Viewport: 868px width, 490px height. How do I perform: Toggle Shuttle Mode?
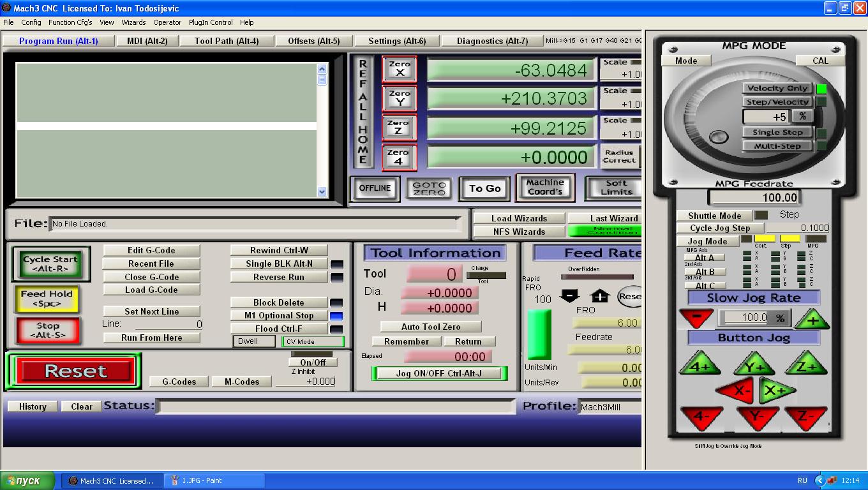pos(714,216)
